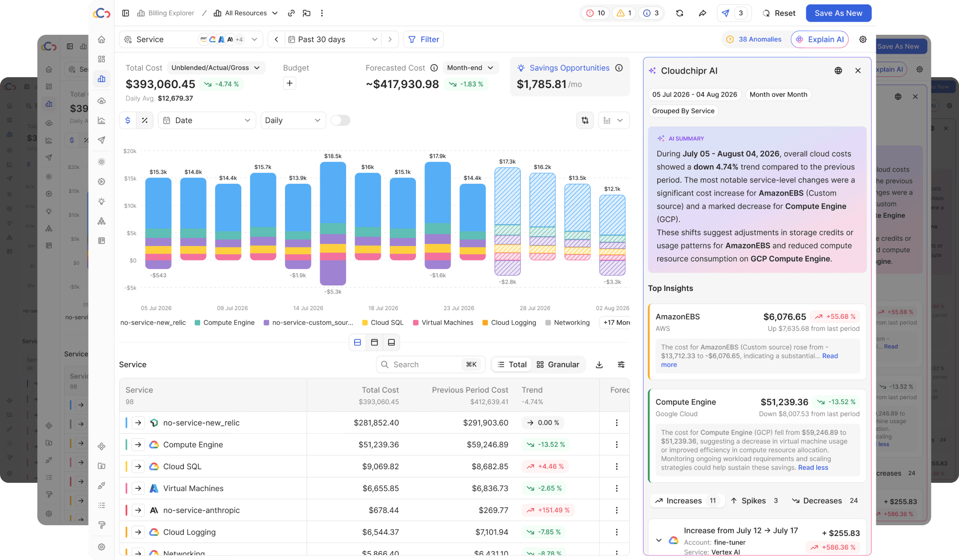The image size is (959, 560).
Task: Open the Daily granularity dropdown
Action: [x=293, y=120]
